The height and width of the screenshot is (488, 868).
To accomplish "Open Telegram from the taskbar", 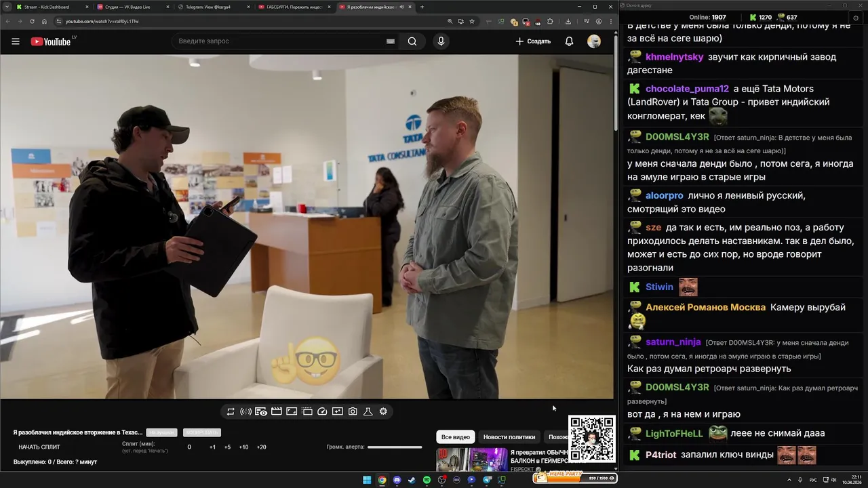I will click(x=486, y=480).
